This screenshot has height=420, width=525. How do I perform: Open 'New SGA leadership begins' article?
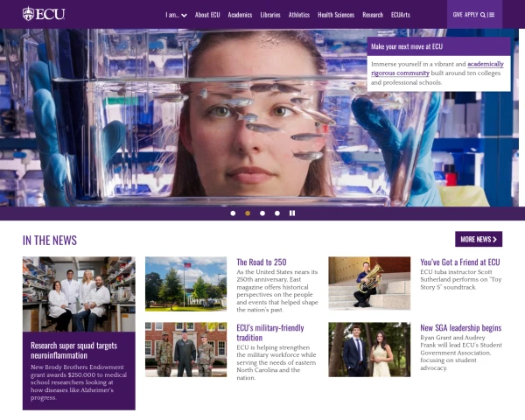point(461,328)
